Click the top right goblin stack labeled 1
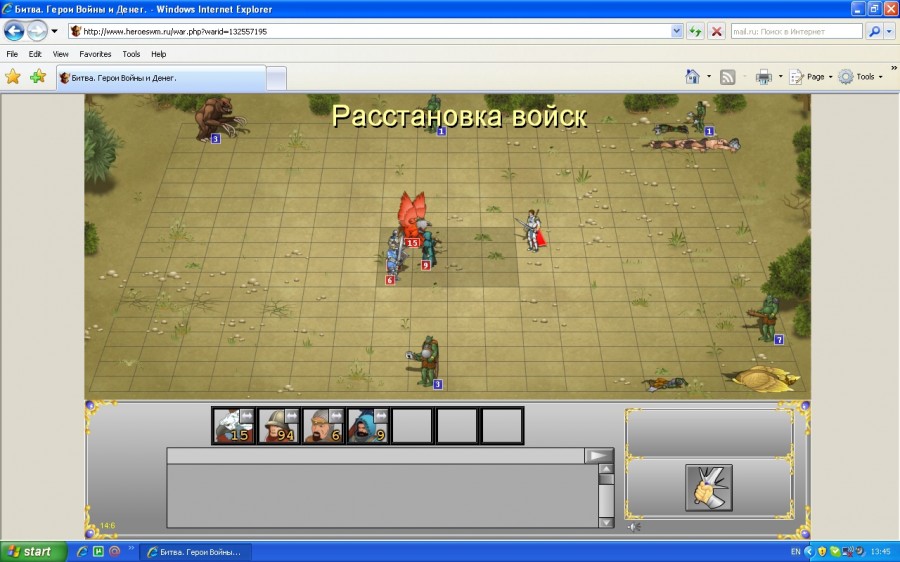 701,118
